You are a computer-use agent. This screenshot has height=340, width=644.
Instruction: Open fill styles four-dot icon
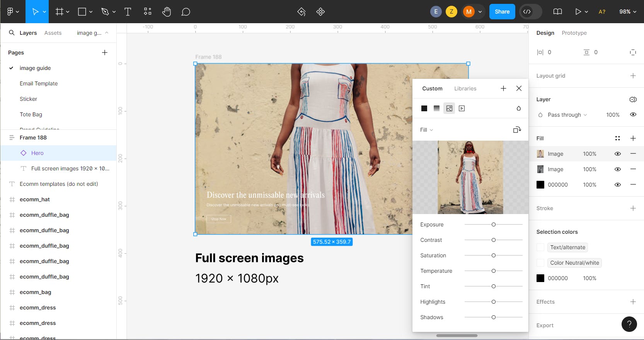pyautogui.click(x=617, y=138)
